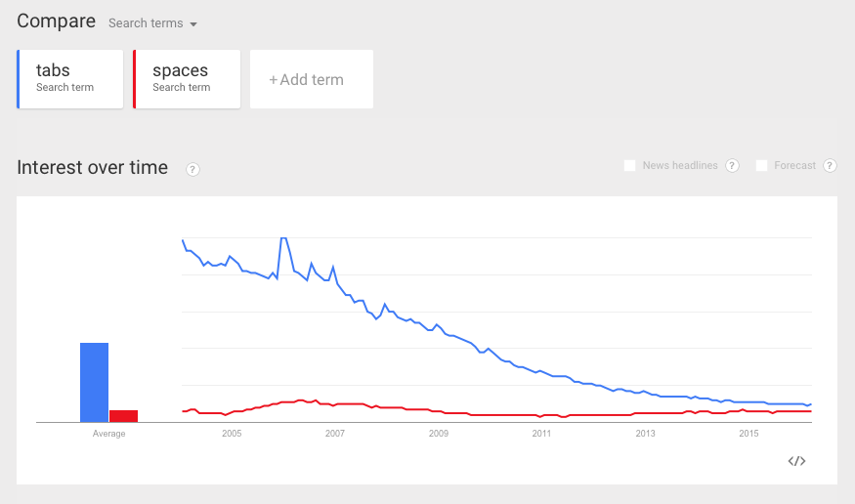Image resolution: width=855 pixels, height=504 pixels.
Task: Select the "spaces" search term card
Action: coord(187,78)
